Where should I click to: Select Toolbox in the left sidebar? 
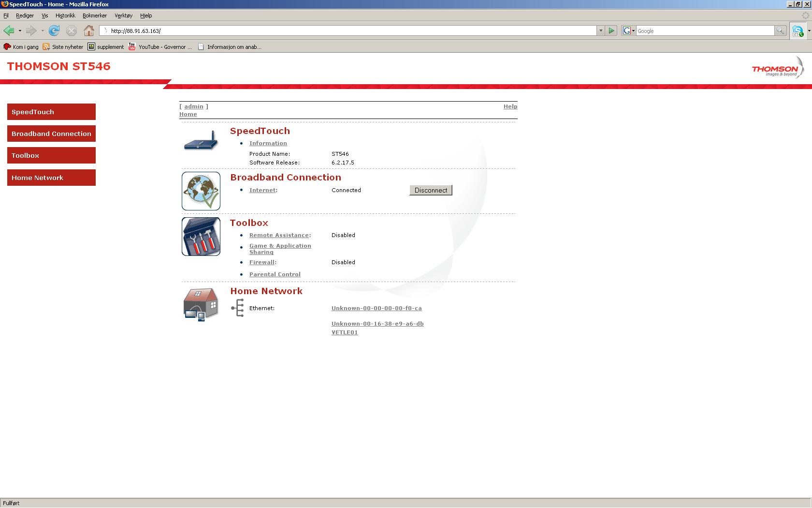[x=51, y=155]
